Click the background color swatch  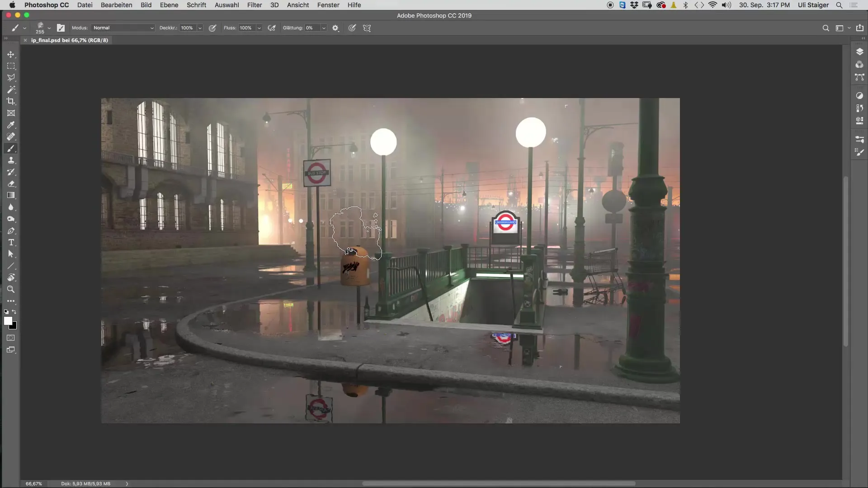pos(14,327)
